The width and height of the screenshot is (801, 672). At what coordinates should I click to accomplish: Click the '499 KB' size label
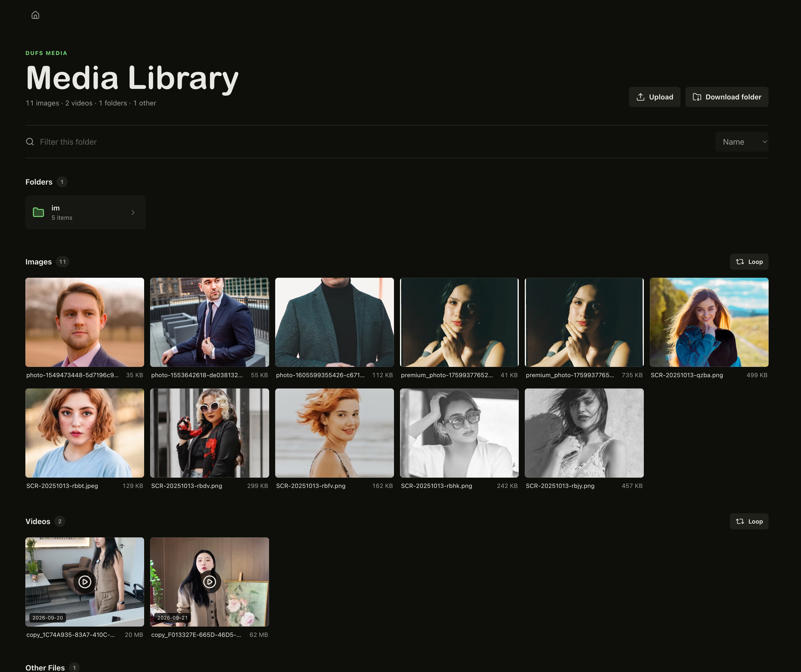pyautogui.click(x=757, y=375)
